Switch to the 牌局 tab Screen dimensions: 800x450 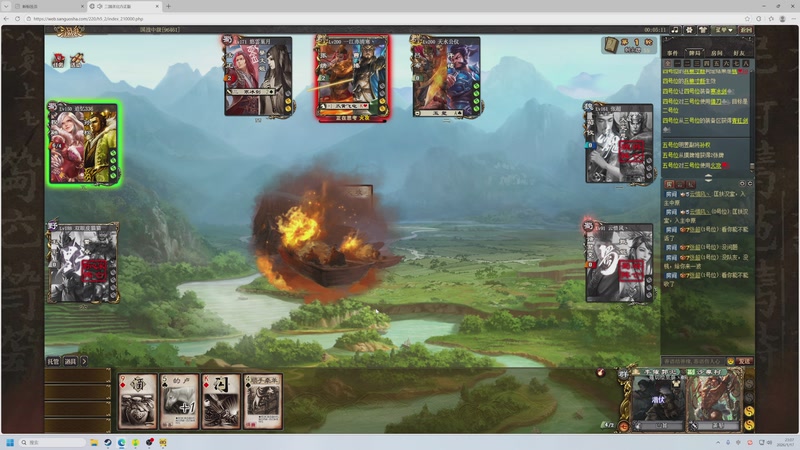[x=694, y=53]
